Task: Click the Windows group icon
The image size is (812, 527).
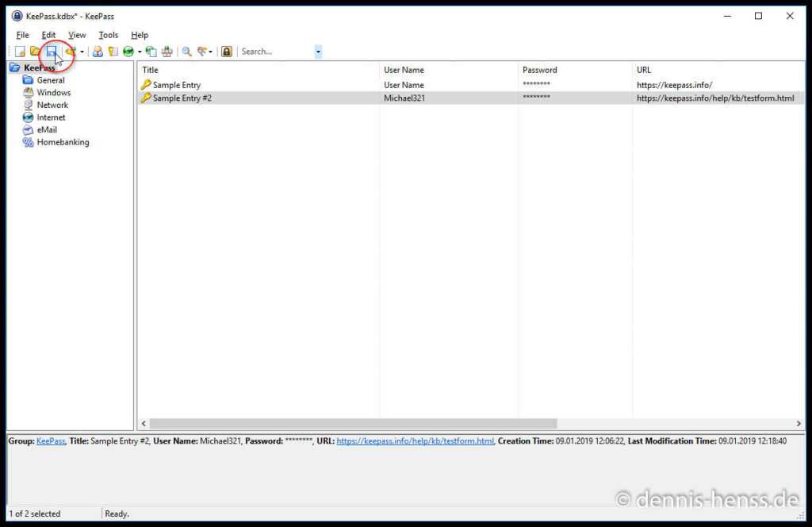Action: (x=28, y=92)
